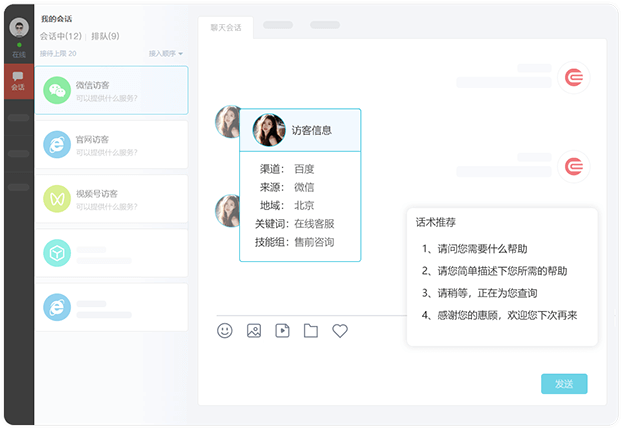This screenshot has width=622, height=429.
Task: Open the folder file attachment icon
Action: coord(311,331)
